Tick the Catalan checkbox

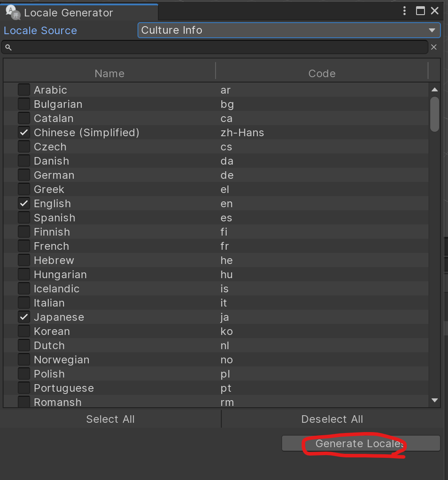(x=24, y=118)
